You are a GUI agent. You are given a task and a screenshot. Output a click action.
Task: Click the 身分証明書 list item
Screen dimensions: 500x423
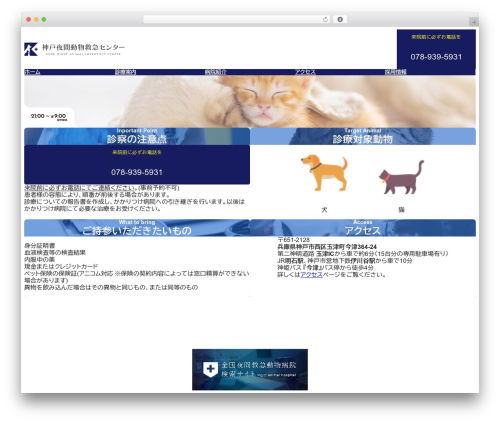pos(40,246)
